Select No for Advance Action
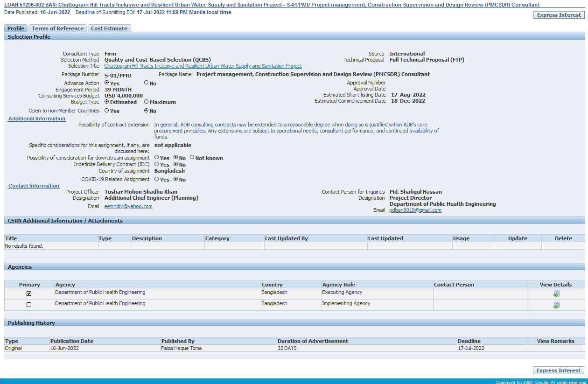 (x=147, y=83)
